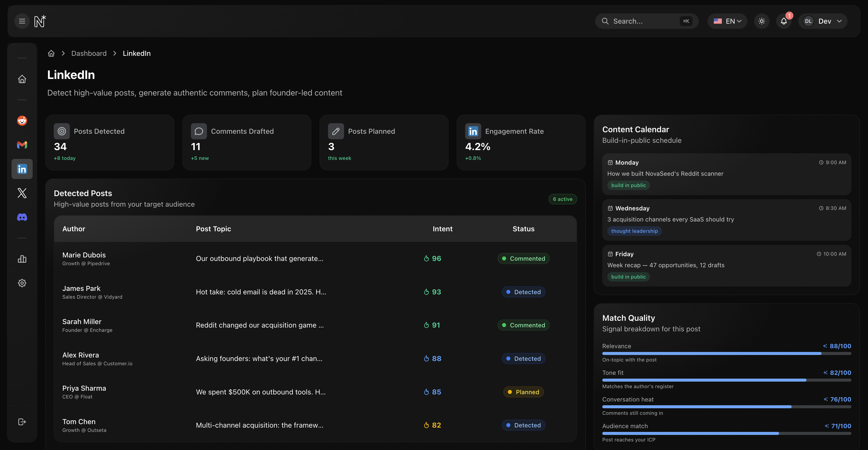868x450 pixels.
Task: Select the Gmail channel icon
Action: 22,145
